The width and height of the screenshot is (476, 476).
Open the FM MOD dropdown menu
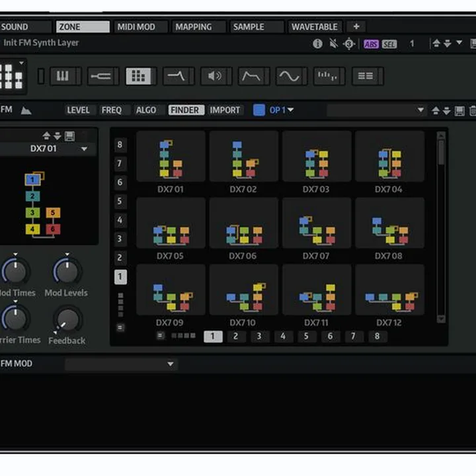click(x=121, y=364)
